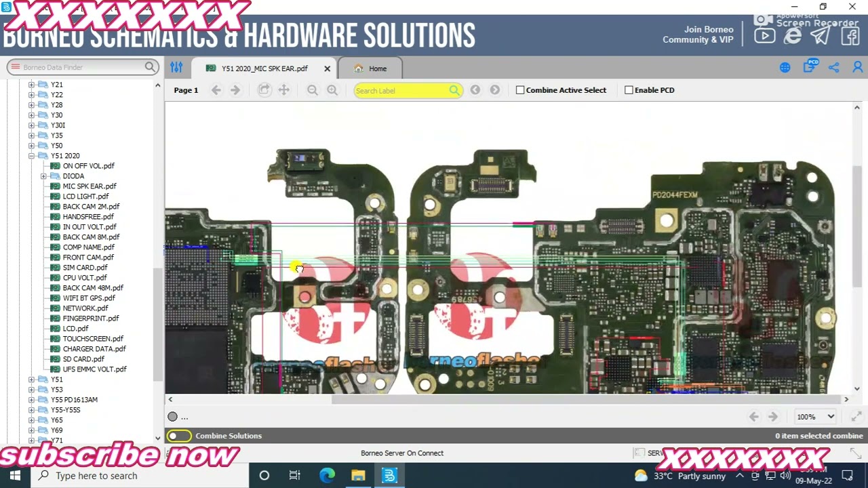This screenshot has height=488, width=868.
Task: Toggle fullscreen view icon
Action: pyautogui.click(x=856, y=417)
